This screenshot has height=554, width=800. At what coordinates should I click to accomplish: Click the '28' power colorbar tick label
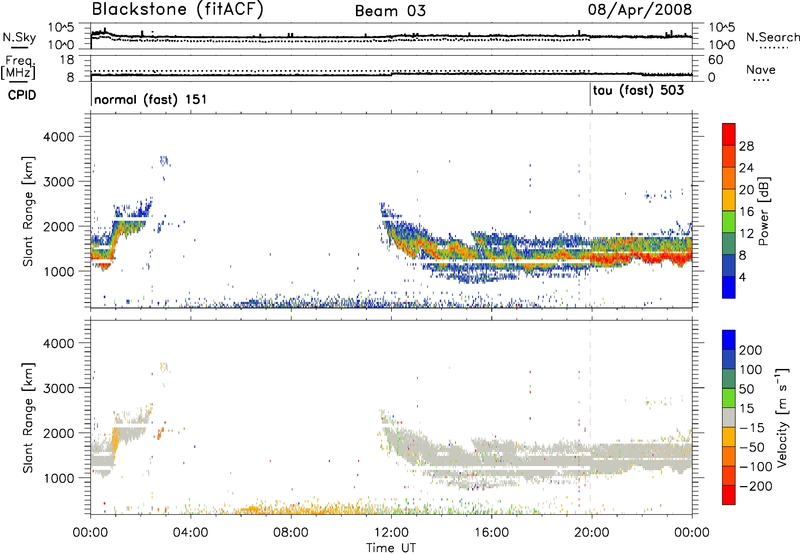click(x=746, y=146)
